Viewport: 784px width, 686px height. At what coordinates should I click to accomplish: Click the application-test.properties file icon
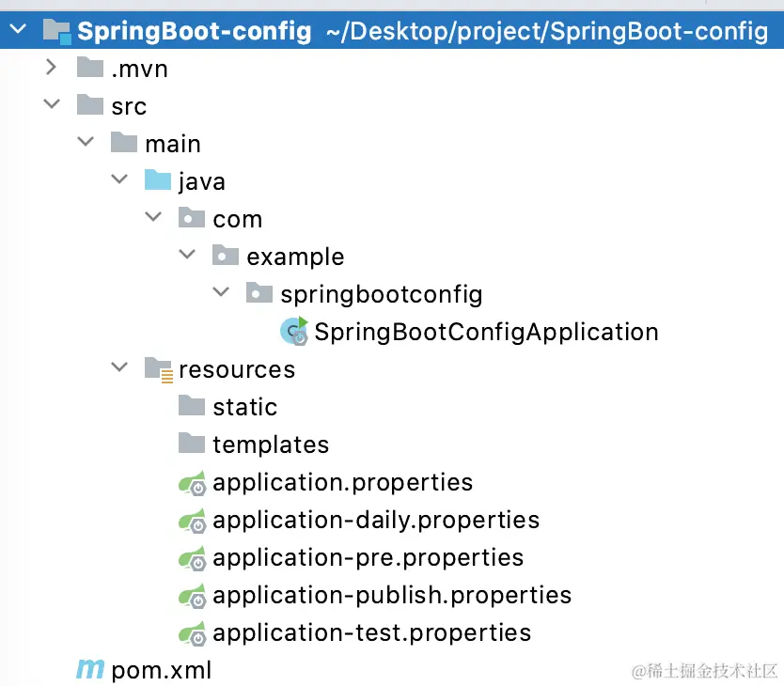[193, 633]
